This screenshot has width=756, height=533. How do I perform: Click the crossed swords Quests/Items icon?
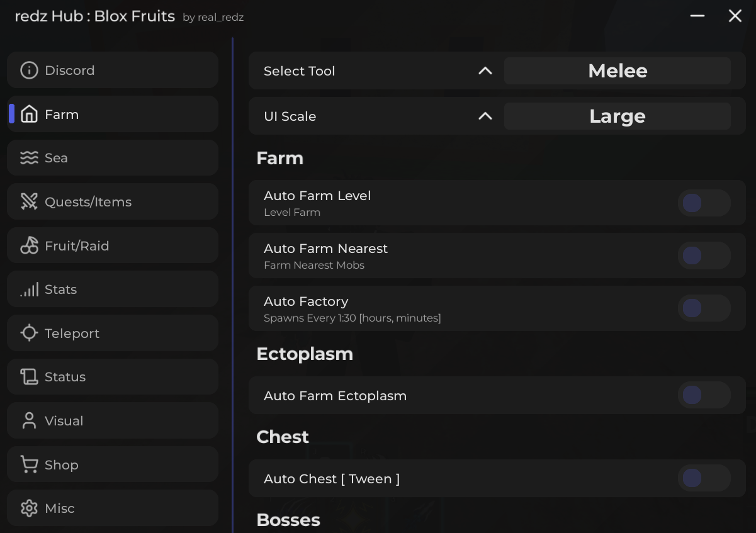pyautogui.click(x=29, y=202)
